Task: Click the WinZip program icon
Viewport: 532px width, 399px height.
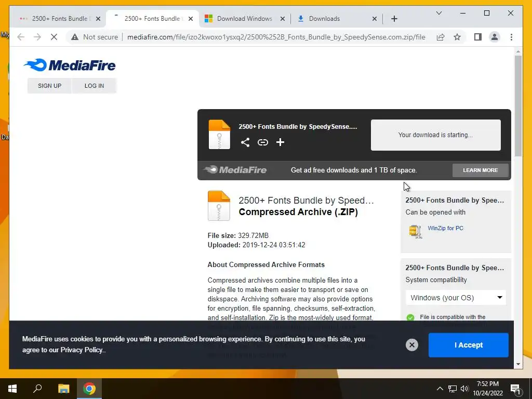Action: pyautogui.click(x=415, y=231)
